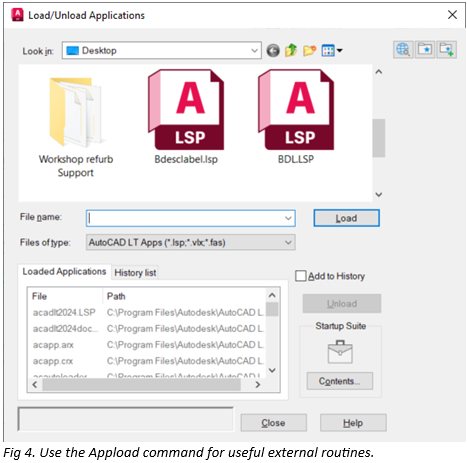
Task: Close the Load/Unload Applications dialog
Action: 452,15
